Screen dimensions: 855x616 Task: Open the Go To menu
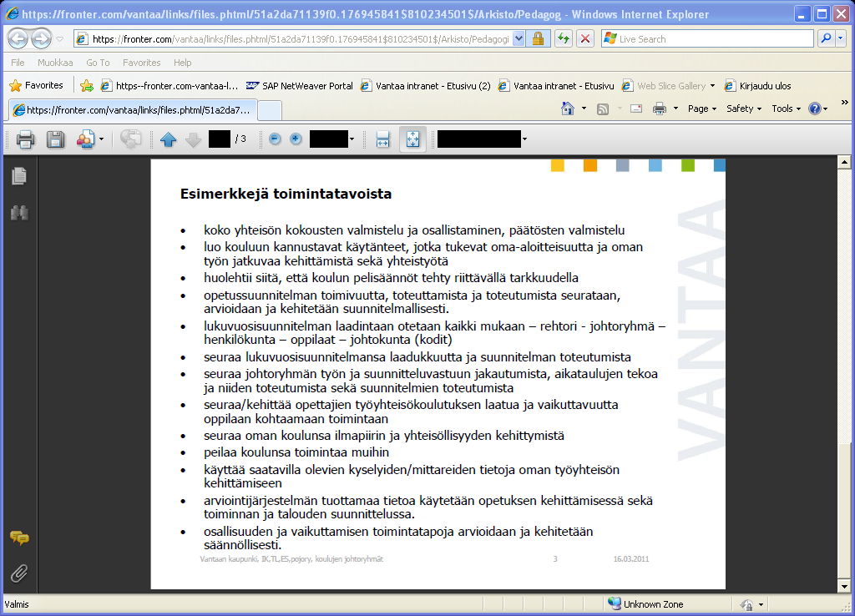pyautogui.click(x=98, y=63)
